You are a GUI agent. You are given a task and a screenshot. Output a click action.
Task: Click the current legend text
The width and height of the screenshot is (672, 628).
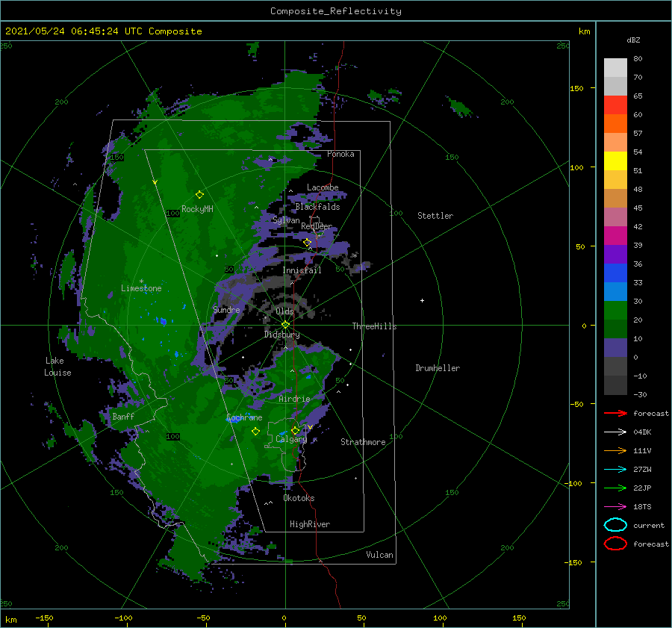[x=649, y=525]
